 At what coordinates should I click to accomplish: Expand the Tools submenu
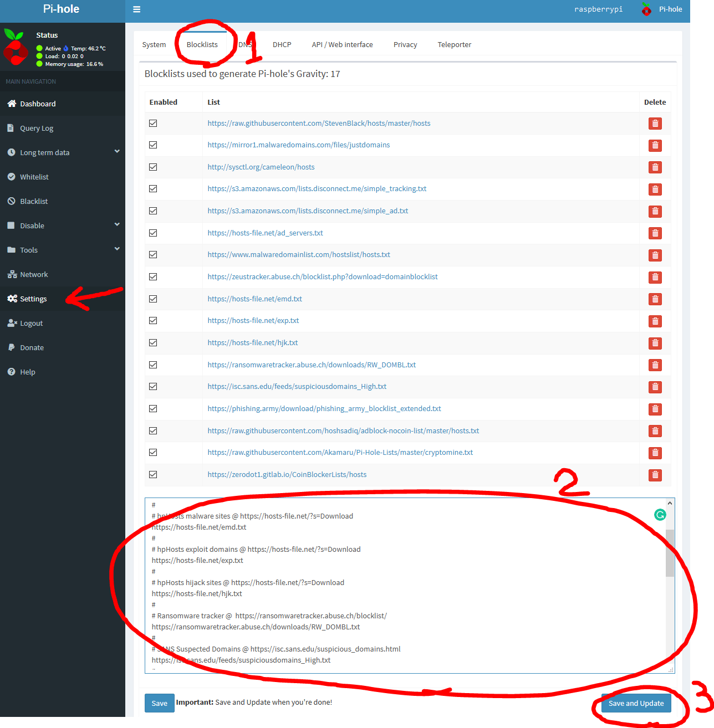(63, 250)
